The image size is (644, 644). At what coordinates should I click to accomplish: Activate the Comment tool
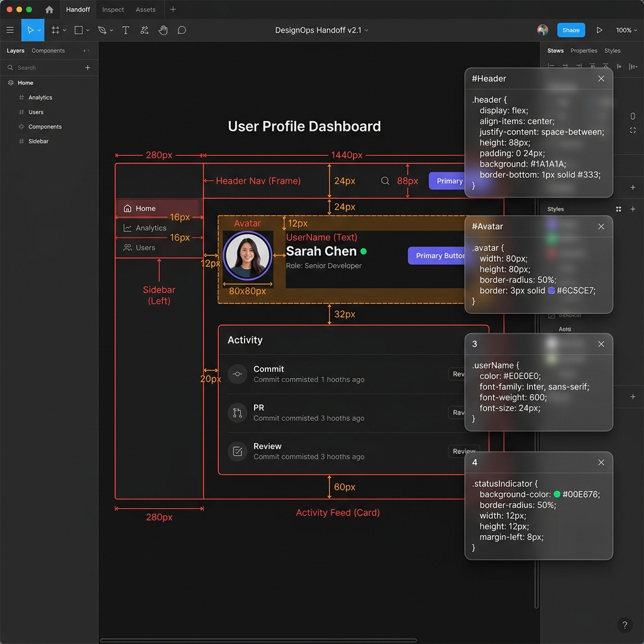click(182, 30)
